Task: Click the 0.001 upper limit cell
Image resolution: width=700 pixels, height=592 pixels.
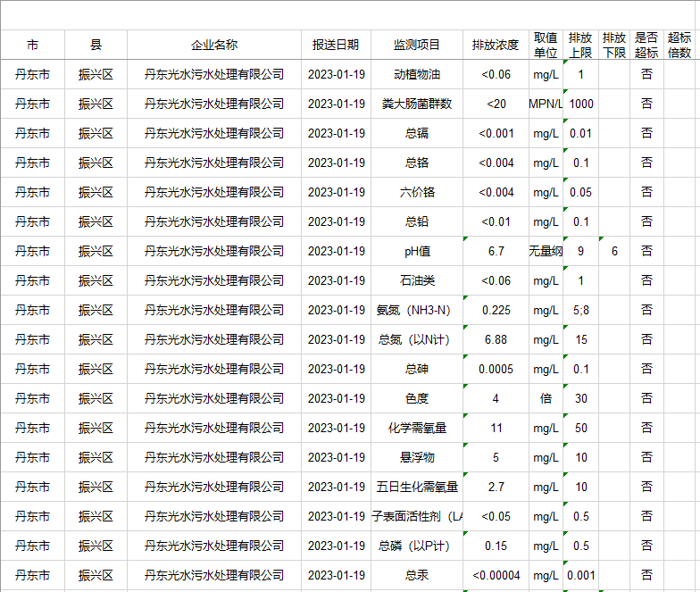Action: click(x=580, y=575)
